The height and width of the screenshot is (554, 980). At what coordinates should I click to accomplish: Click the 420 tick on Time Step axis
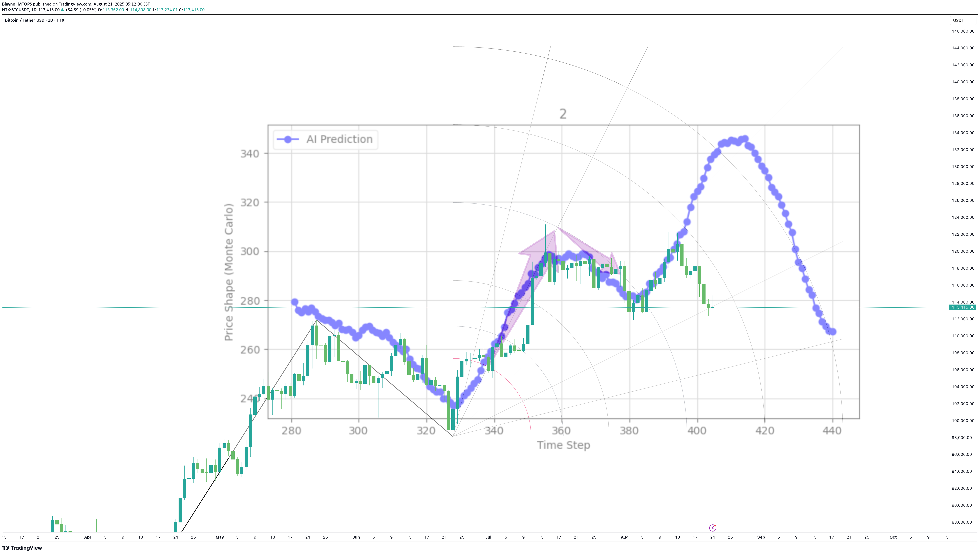coord(764,431)
